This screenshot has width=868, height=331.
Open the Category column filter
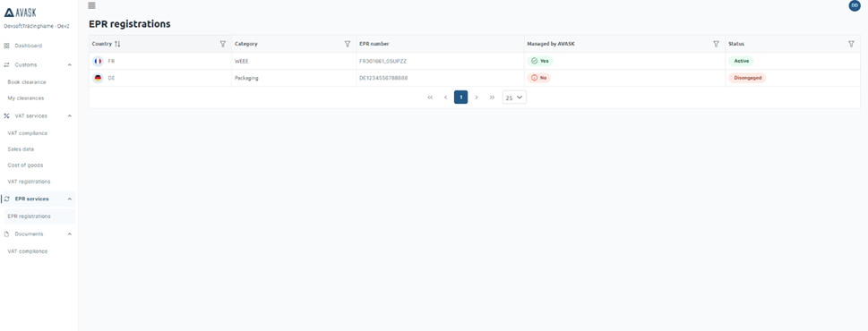[x=348, y=44]
